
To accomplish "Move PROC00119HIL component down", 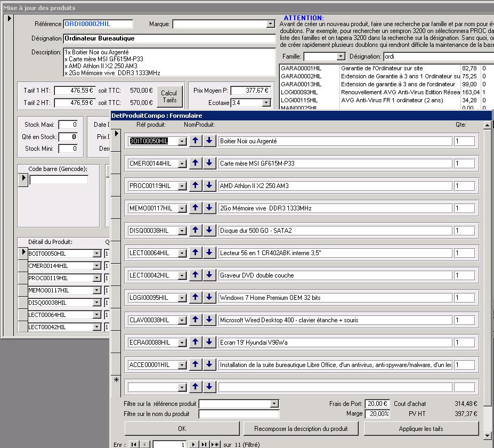I will tap(209, 185).
